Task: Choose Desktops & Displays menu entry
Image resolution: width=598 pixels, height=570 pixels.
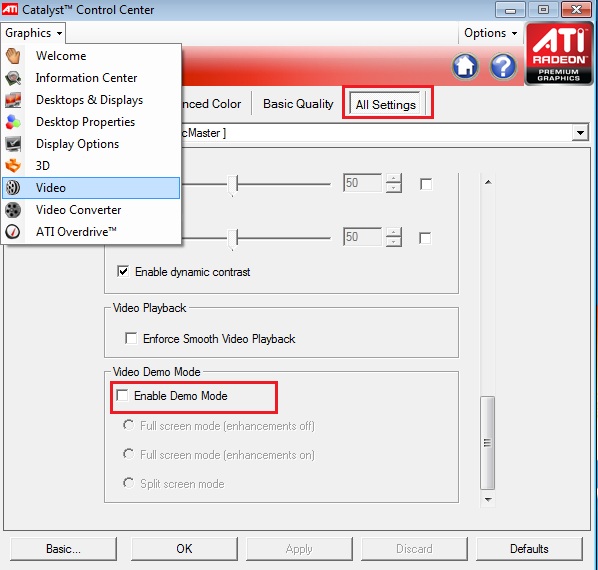Action: point(91,100)
